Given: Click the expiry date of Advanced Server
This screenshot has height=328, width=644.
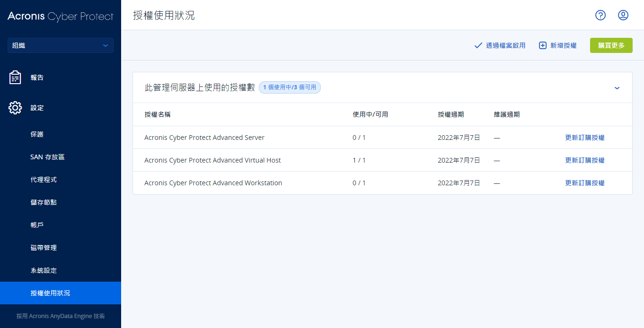Looking at the screenshot, I should click(x=459, y=138).
